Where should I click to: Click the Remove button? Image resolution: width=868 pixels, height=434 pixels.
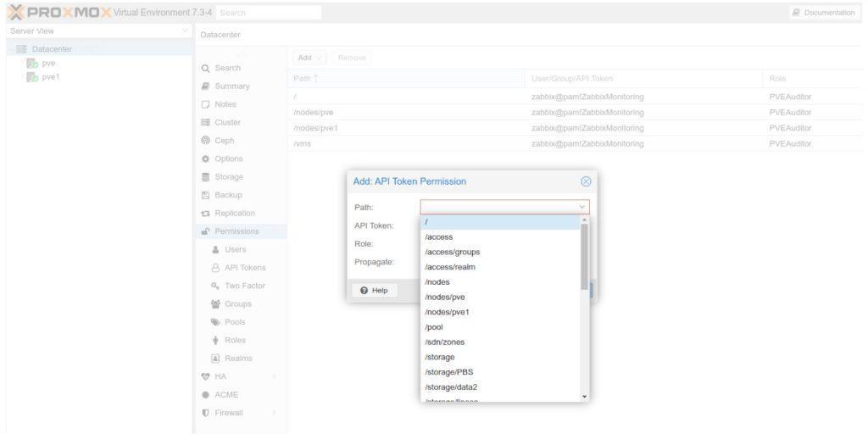click(x=352, y=58)
